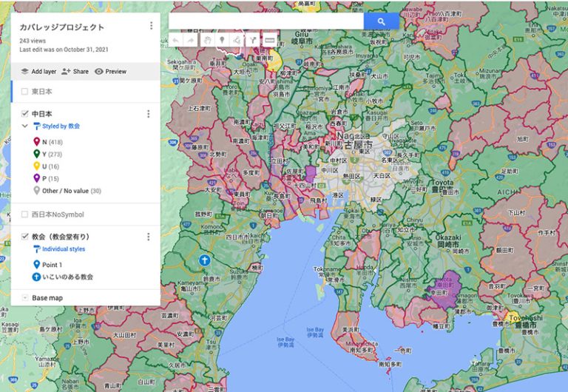The image size is (568, 392).
Task: Click in the map search input field
Action: coord(266,22)
